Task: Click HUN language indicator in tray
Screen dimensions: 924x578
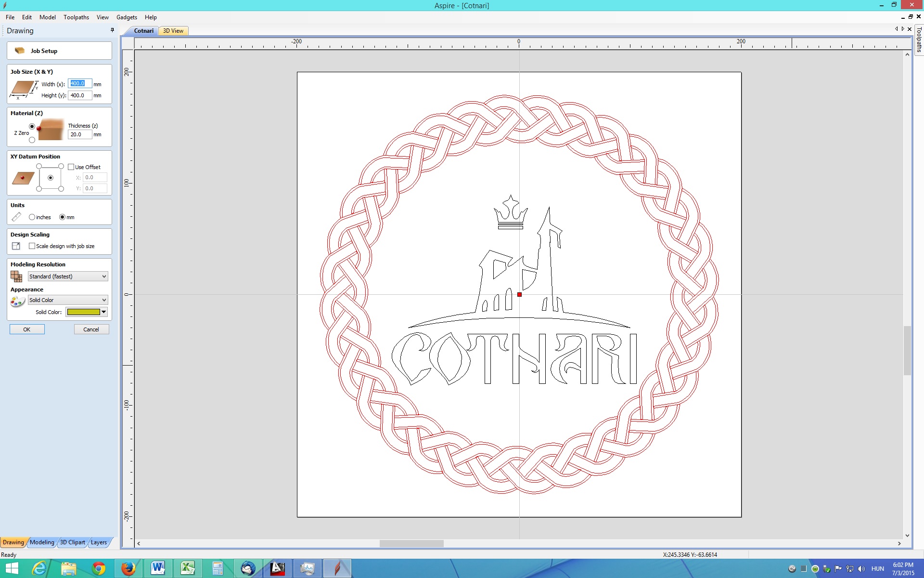Action: coord(878,569)
